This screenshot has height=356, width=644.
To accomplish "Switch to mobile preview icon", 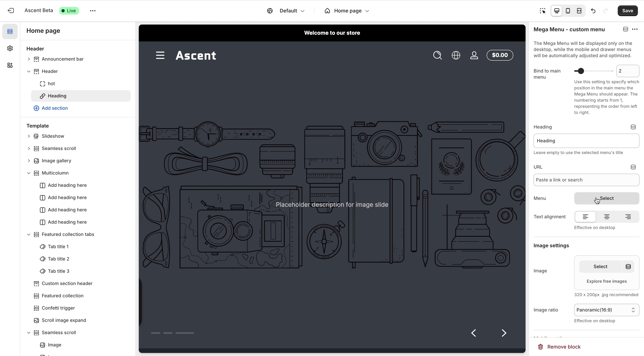I will click(568, 11).
